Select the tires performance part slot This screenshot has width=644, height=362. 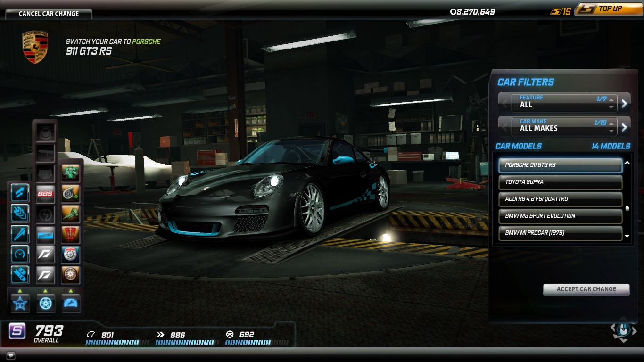(71, 275)
